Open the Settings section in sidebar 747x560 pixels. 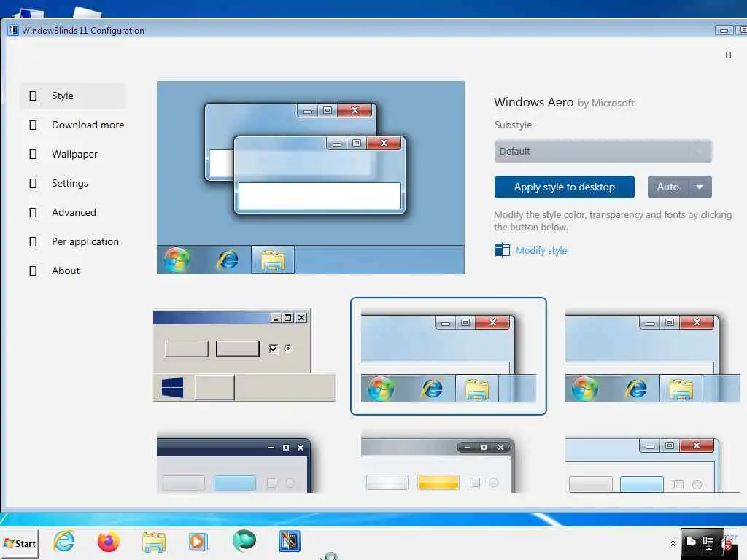[72, 183]
